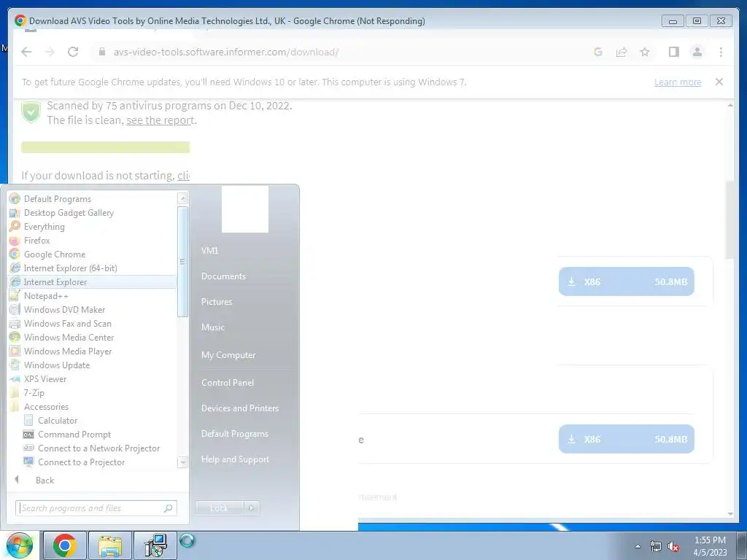This screenshot has height=560, width=747.
Task: Click the padlock site info icon
Action: 101,52
